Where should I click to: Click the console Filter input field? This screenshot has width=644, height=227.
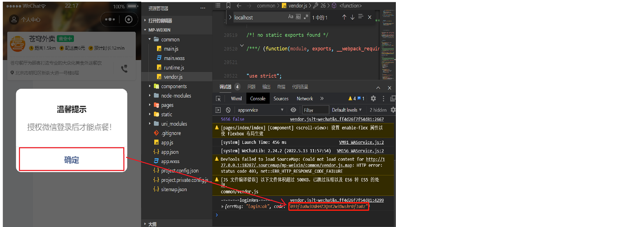click(x=315, y=110)
